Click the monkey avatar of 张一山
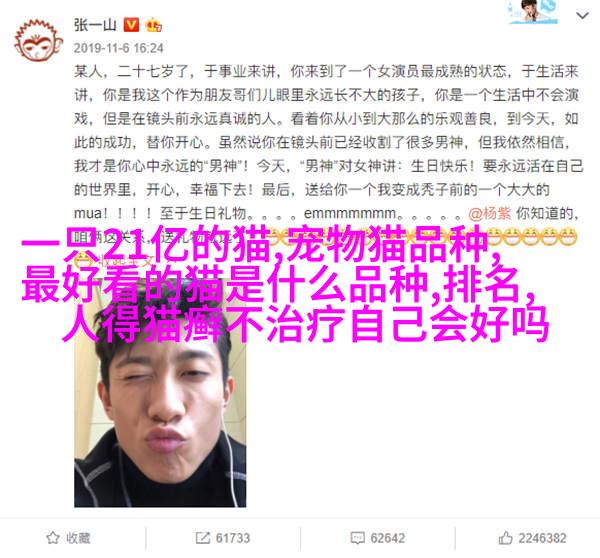This screenshot has width=600, height=558. [38, 41]
